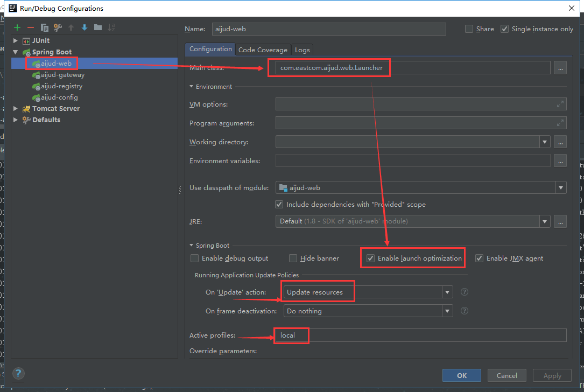Open edit defaults wrench icon
Image resolution: width=584 pixels, height=392 pixels.
pos(58,27)
